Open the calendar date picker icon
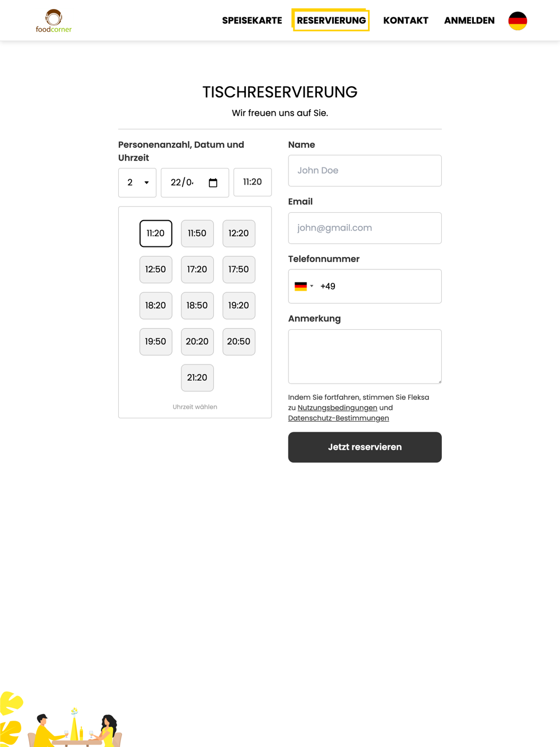The image size is (560, 747). point(213,183)
